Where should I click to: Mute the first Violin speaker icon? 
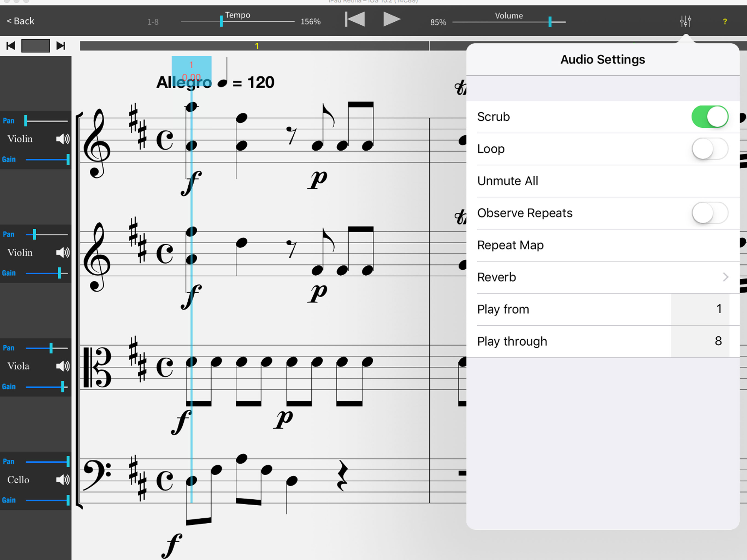[x=63, y=139]
